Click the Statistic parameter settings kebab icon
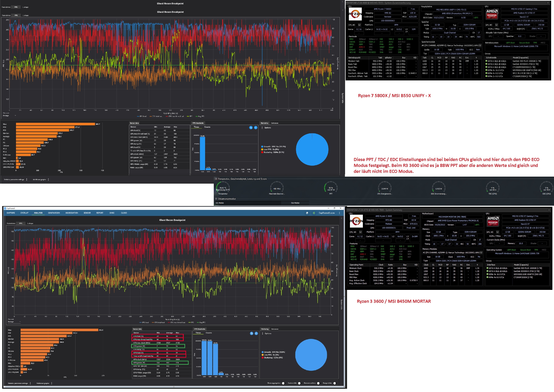 coord(30,383)
